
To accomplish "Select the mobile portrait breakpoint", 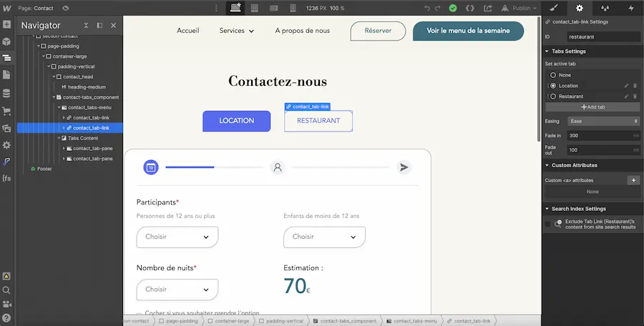I will pos(293,8).
